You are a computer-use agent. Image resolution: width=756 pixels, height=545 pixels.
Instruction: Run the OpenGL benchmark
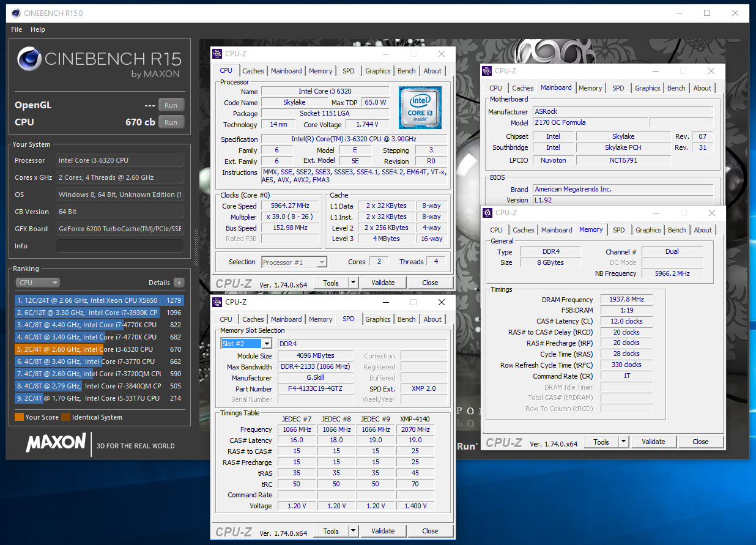click(x=171, y=105)
